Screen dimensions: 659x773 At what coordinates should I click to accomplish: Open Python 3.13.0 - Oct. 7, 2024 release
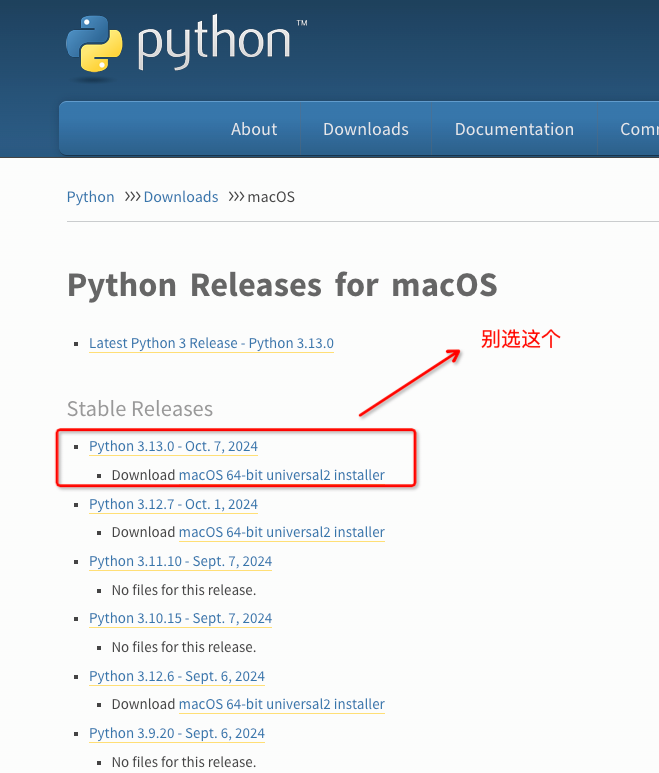coord(173,446)
